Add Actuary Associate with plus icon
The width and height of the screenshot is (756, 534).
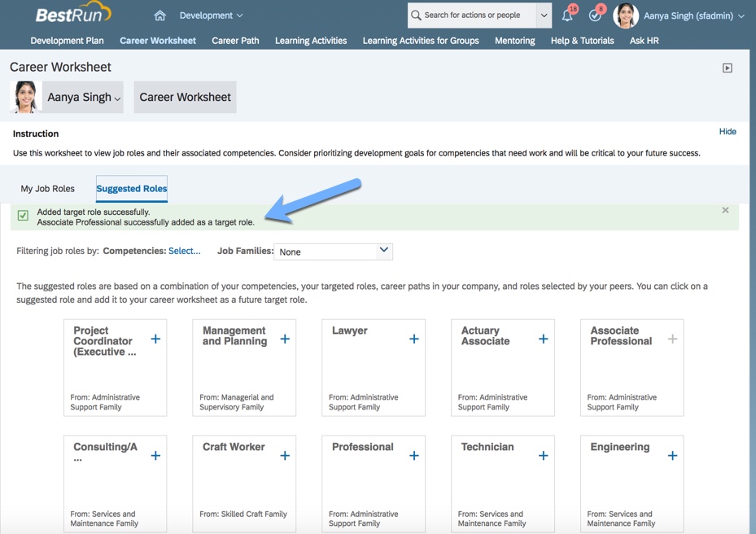[543, 339]
